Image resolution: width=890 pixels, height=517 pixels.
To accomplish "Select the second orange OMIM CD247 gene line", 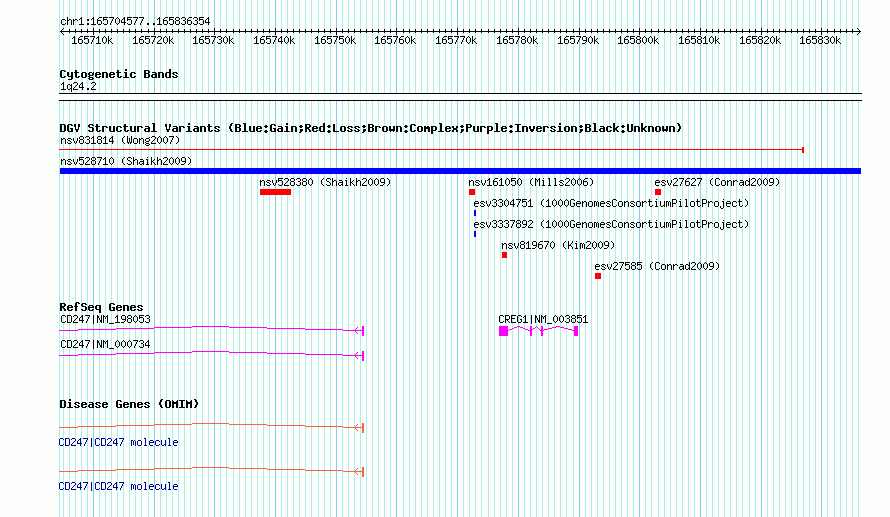I will (x=212, y=470).
